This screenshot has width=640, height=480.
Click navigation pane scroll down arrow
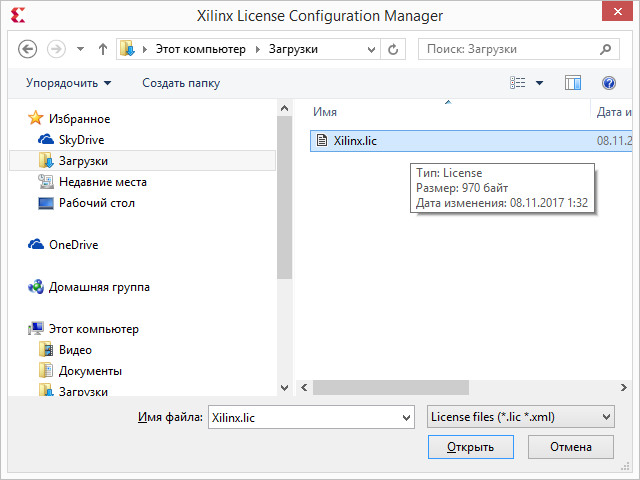coord(284,387)
